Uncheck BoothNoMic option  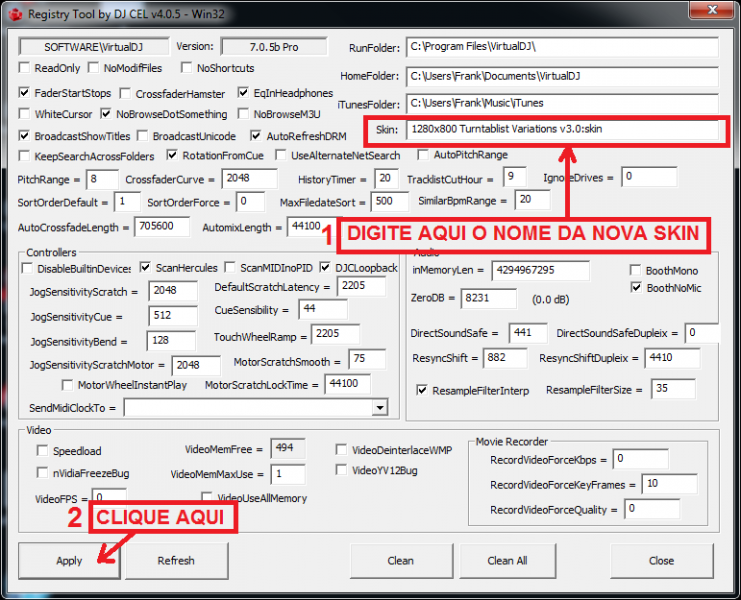637,287
